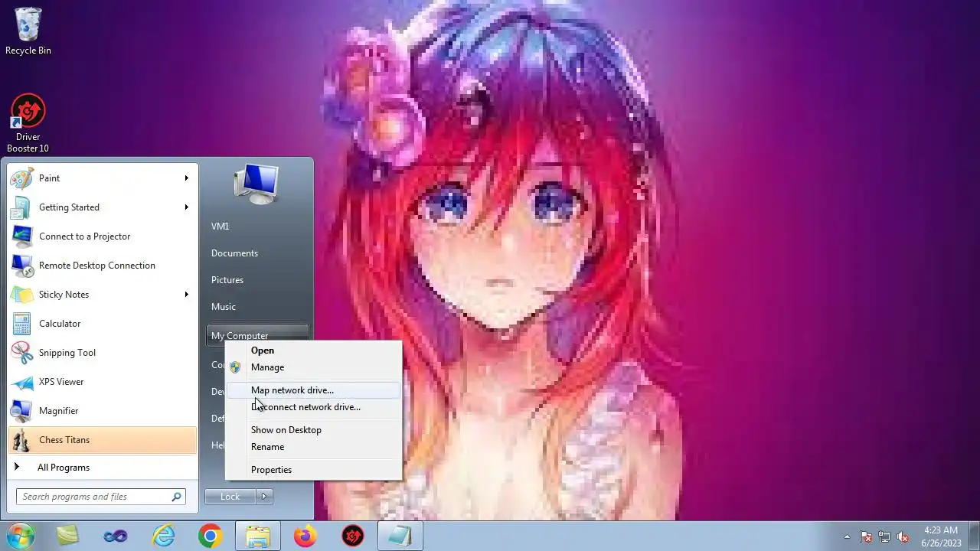Open Getting Started in Start menu
Viewport: 980px width, 551px height.
[102, 207]
